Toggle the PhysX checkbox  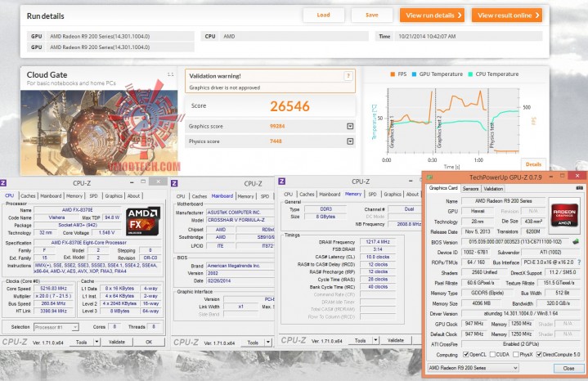(516, 354)
